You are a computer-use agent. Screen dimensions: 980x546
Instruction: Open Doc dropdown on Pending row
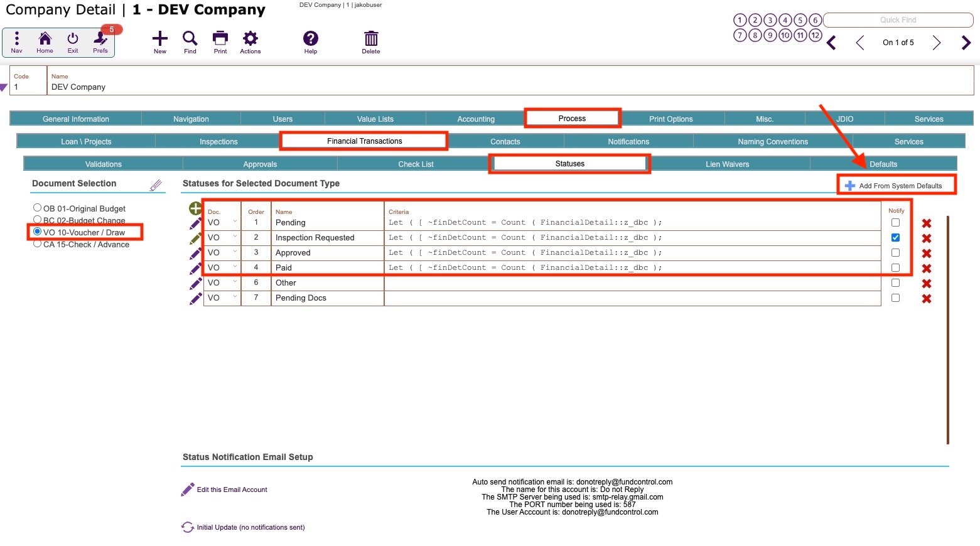[235, 222]
